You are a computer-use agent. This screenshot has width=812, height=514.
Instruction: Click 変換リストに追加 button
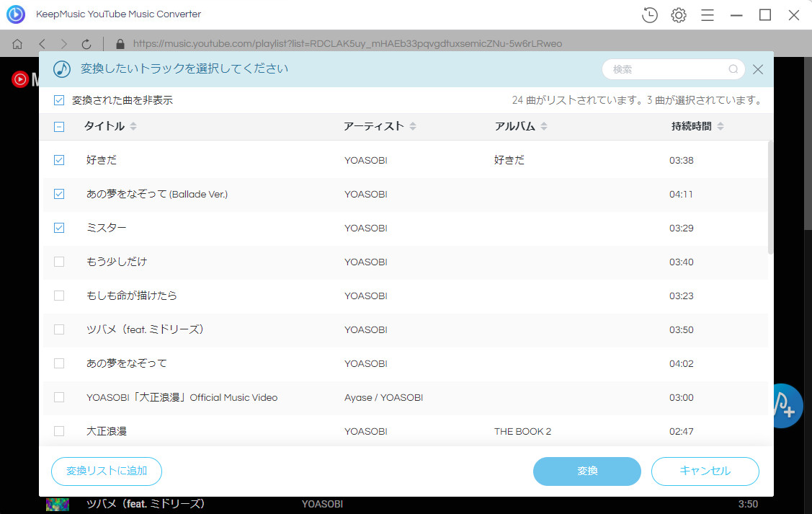[x=107, y=471]
